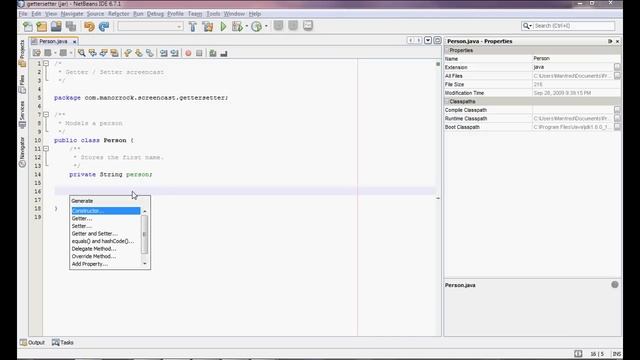The width and height of the screenshot is (640, 360).
Task: Collapse the Properties section in Properties window
Action: click(448, 50)
